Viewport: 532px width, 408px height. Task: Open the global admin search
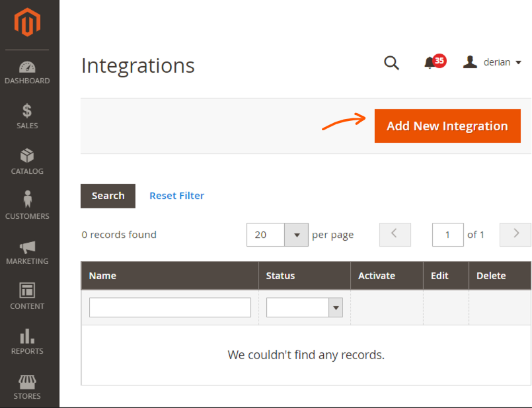[x=391, y=63]
